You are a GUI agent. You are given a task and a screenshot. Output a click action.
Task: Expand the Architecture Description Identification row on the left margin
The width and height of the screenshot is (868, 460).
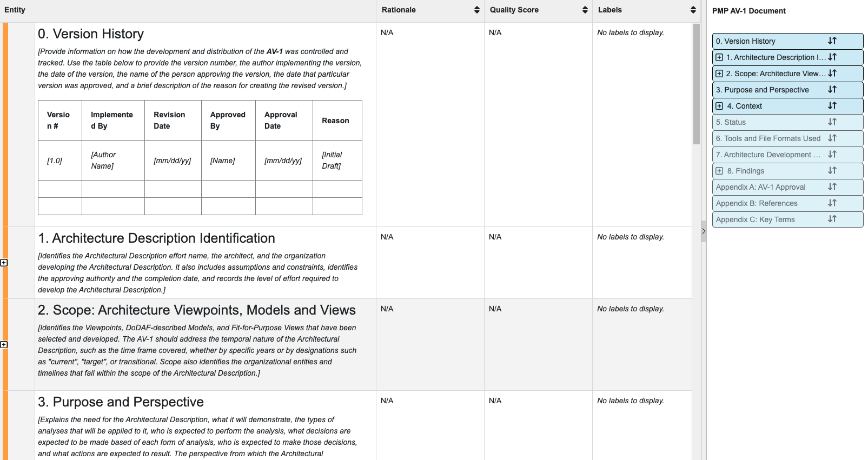(4, 263)
